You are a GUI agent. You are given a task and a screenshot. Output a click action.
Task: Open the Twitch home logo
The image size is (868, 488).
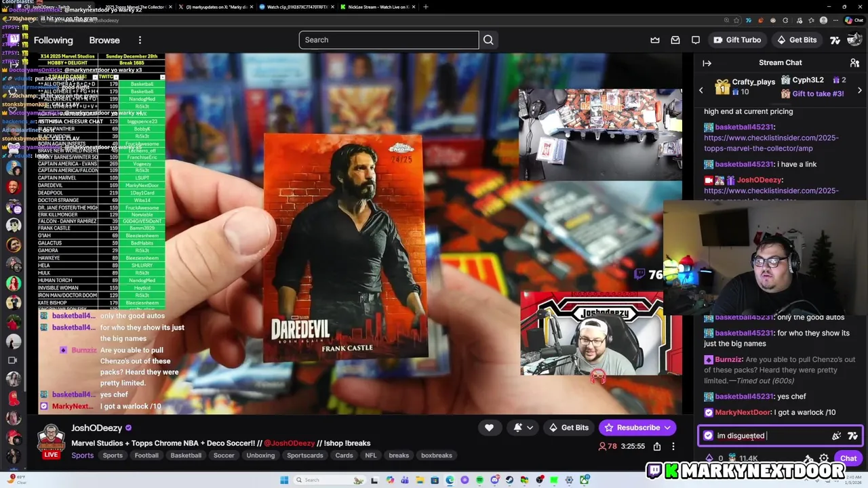coord(14,40)
